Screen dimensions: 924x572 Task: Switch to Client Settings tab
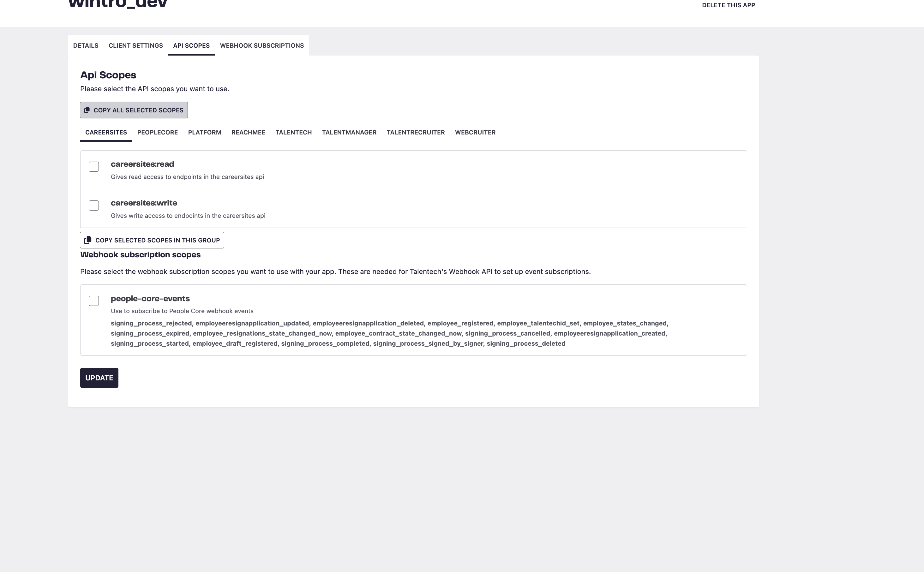point(136,45)
